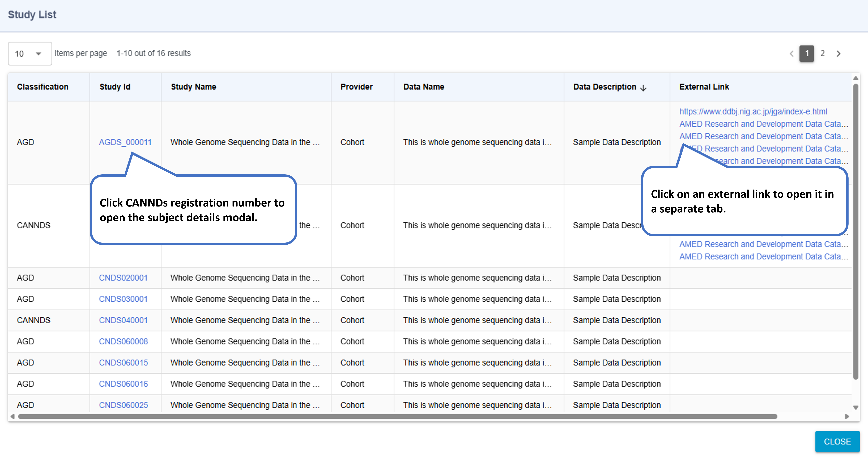Select page 1 in pagination
The width and height of the screenshot is (868, 461).
(x=807, y=54)
